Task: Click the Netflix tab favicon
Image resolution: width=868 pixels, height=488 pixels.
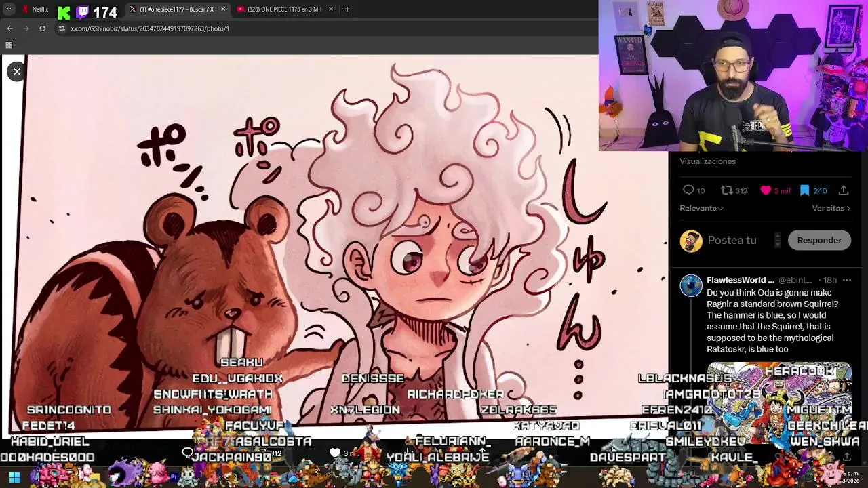Action: point(26,9)
